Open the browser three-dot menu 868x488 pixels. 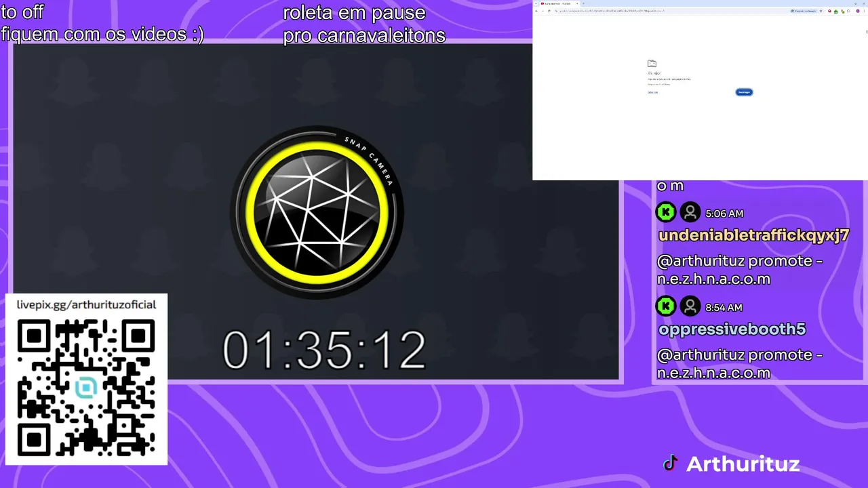(x=864, y=11)
